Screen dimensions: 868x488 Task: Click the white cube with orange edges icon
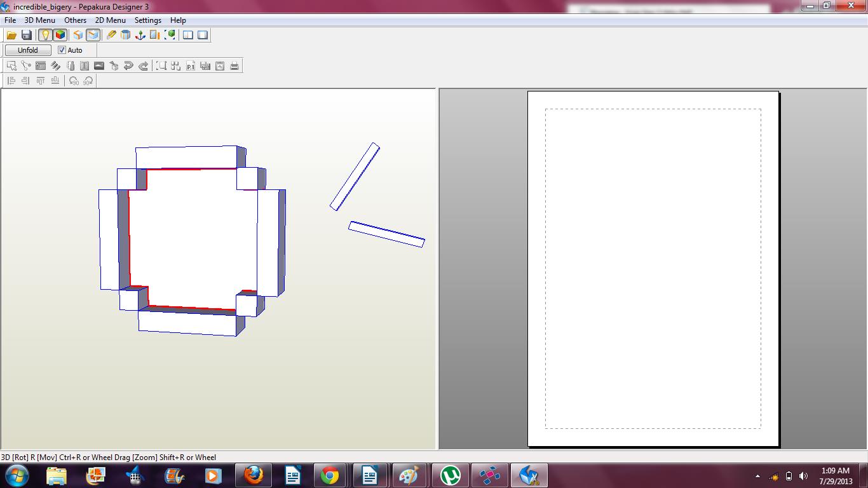pyautogui.click(x=78, y=35)
